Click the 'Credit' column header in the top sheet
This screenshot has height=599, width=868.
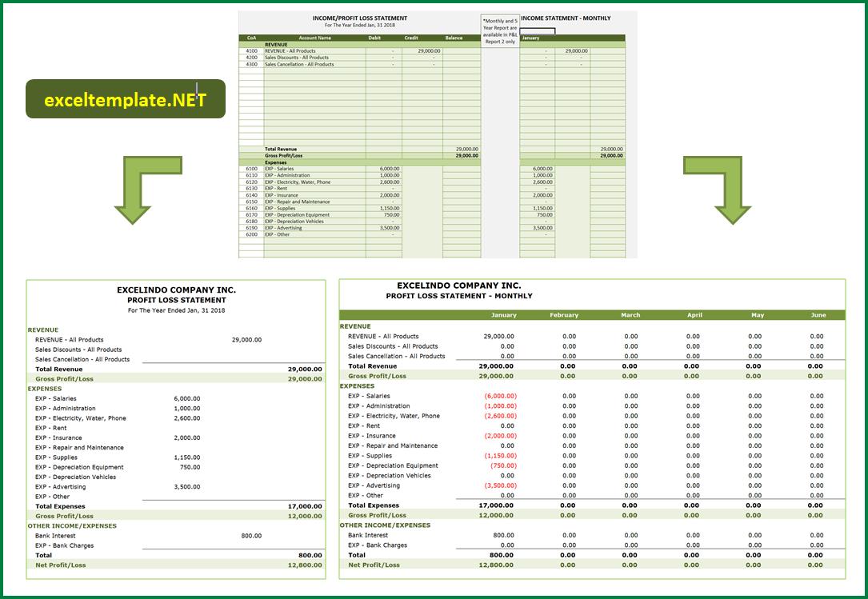click(x=411, y=38)
